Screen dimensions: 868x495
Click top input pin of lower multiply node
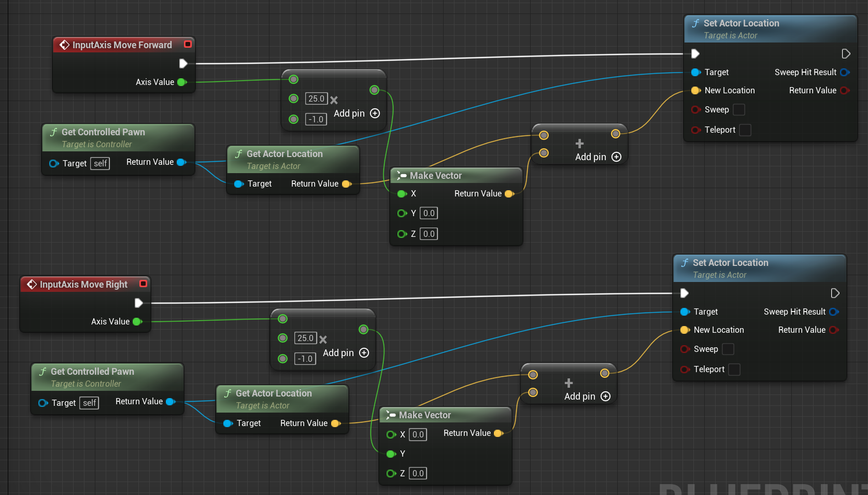(282, 319)
